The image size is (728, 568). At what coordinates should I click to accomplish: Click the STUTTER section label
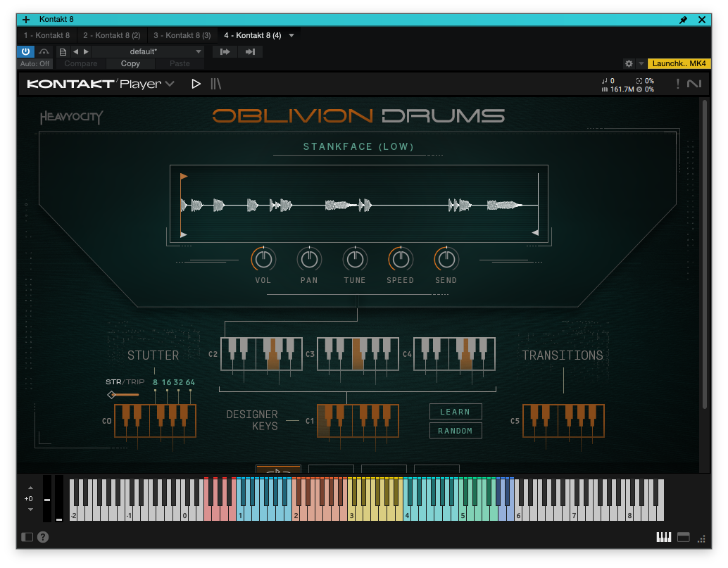pyautogui.click(x=153, y=355)
